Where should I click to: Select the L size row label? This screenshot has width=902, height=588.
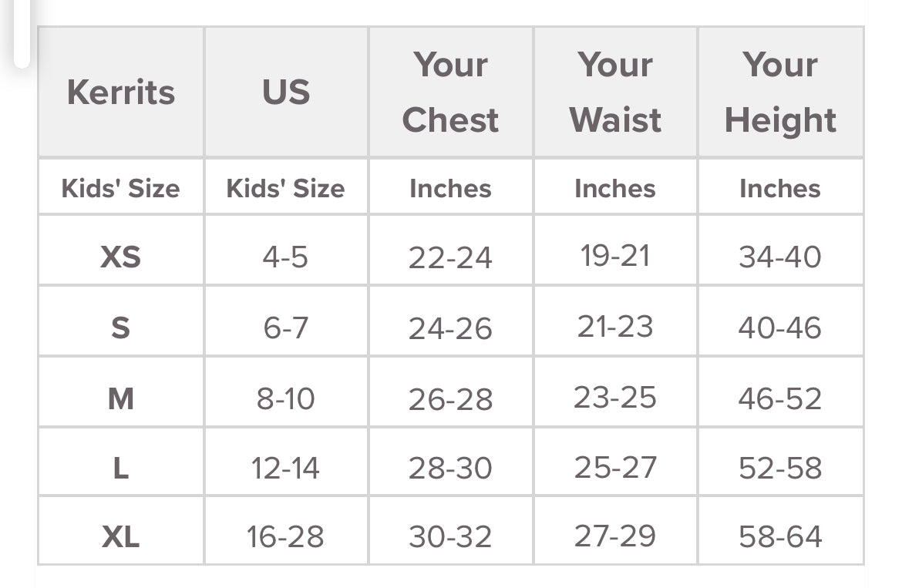121,468
